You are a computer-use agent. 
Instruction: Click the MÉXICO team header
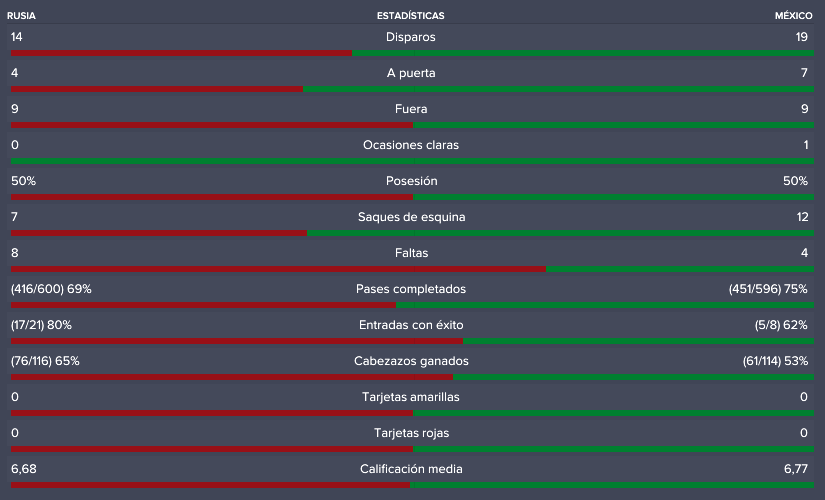click(793, 16)
